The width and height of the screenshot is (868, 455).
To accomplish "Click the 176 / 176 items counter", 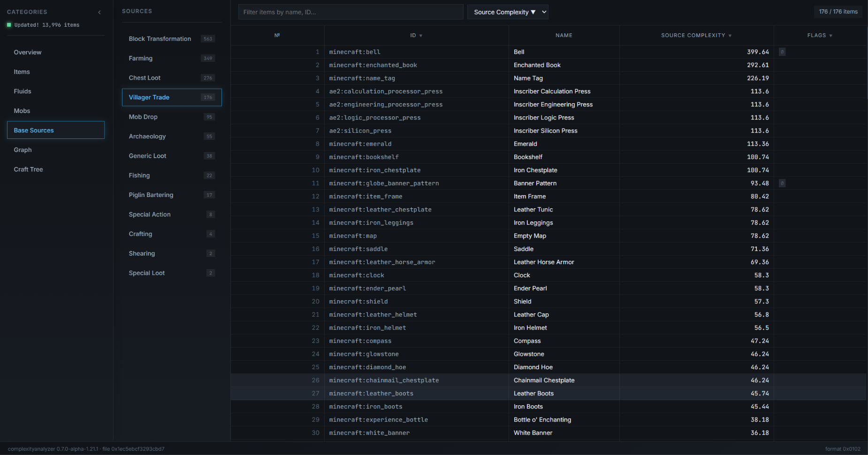I will (x=838, y=12).
